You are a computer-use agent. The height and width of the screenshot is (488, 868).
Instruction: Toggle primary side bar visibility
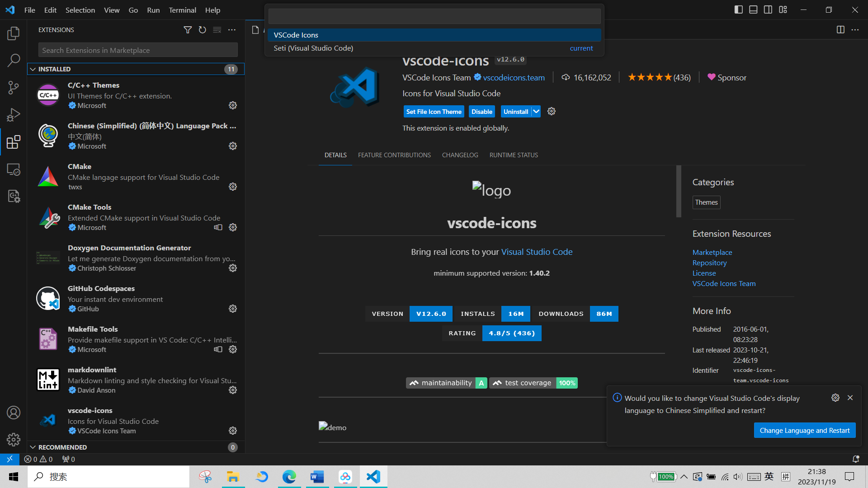739,9
